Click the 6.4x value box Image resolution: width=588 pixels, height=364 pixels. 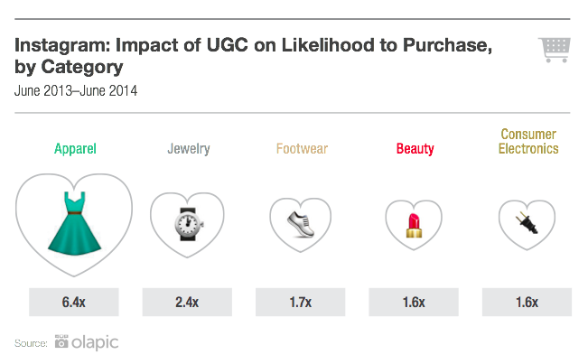point(74,303)
